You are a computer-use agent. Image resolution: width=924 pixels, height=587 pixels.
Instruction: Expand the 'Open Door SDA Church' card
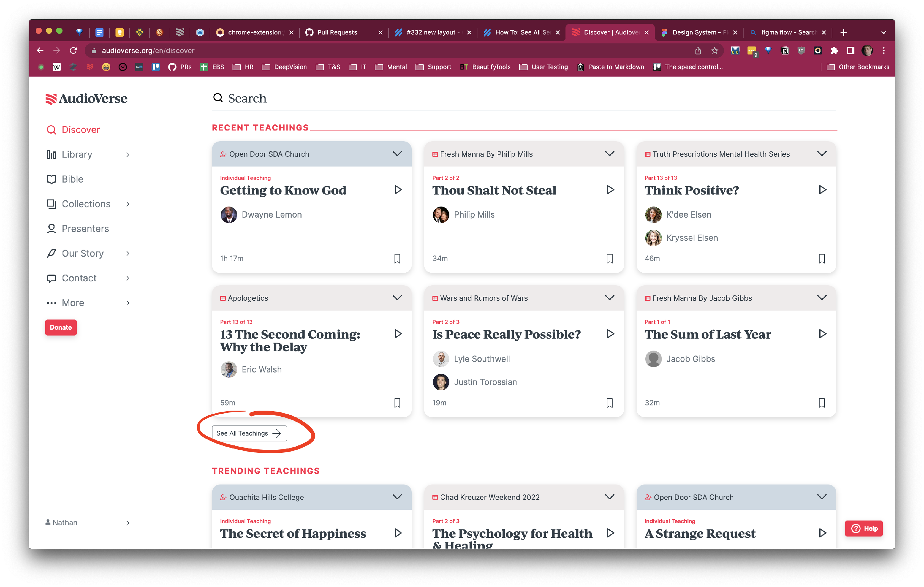pyautogui.click(x=397, y=154)
